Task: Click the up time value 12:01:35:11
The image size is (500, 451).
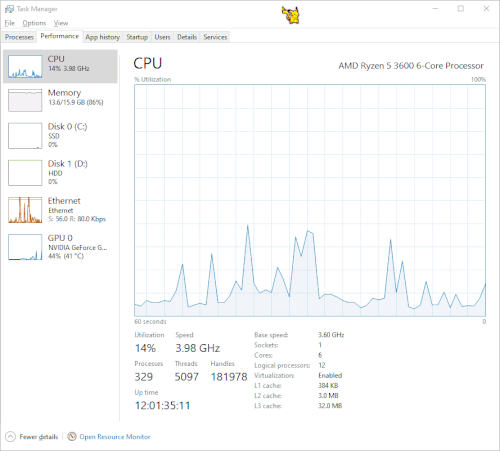Action: pos(162,405)
